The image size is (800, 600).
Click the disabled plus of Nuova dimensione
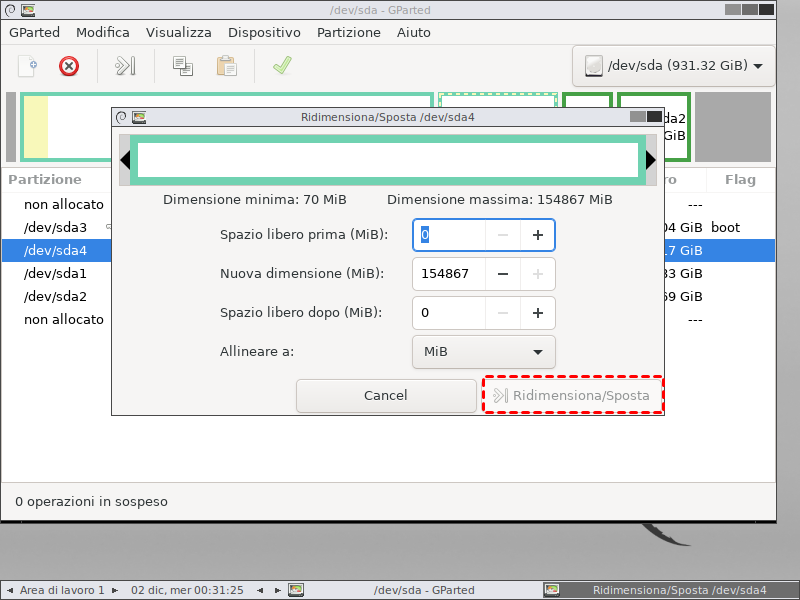[537, 274]
